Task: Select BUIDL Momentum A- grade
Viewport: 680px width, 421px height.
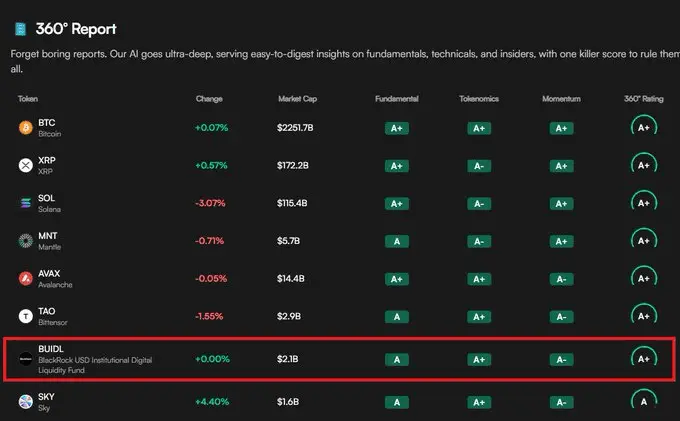Action: tap(561, 359)
